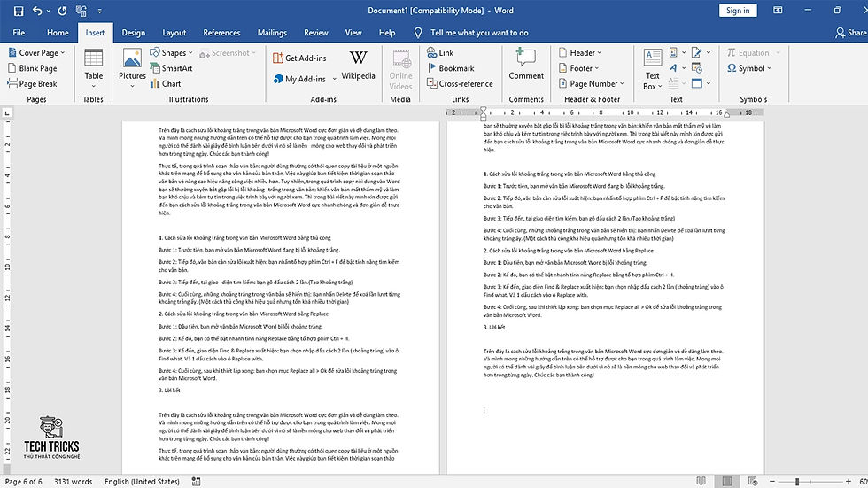The width and height of the screenshot is (868, 488).
Task: Open Quick Parts gallery
Action: pos(673,52)
